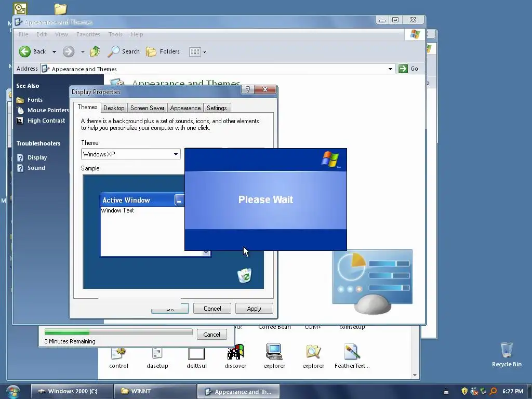Open the View menu
532x399 pixels.
[61, 34]
